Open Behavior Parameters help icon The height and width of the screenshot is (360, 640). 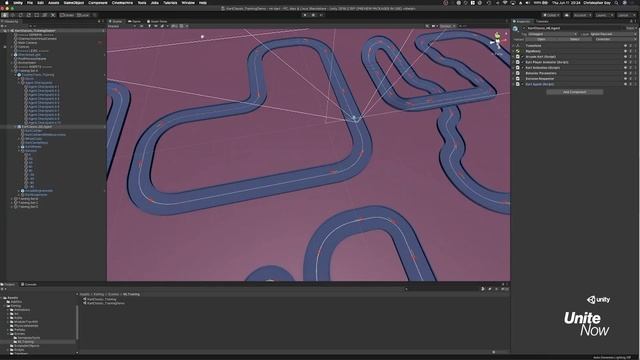click(x=625, y=73)
